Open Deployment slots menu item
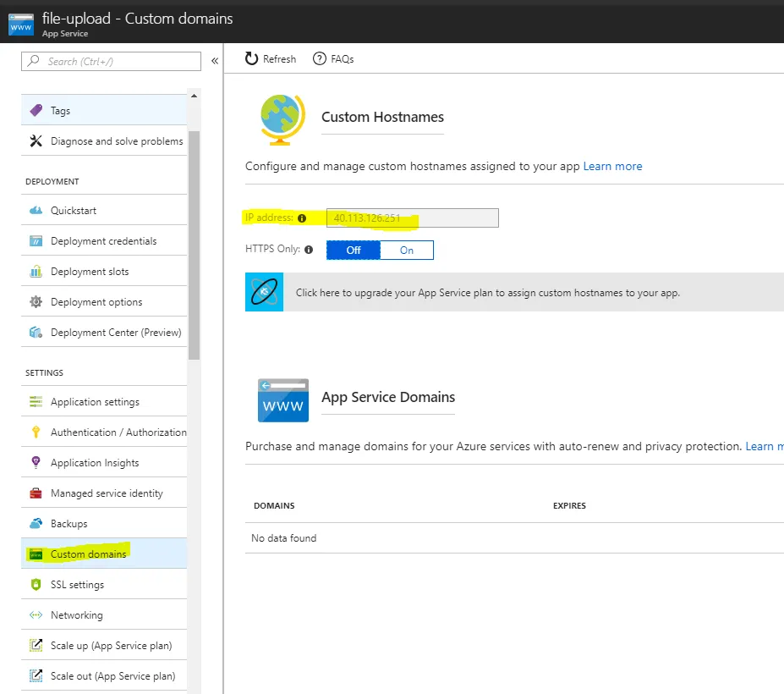The image size is (784, 694). click(104, 272)
